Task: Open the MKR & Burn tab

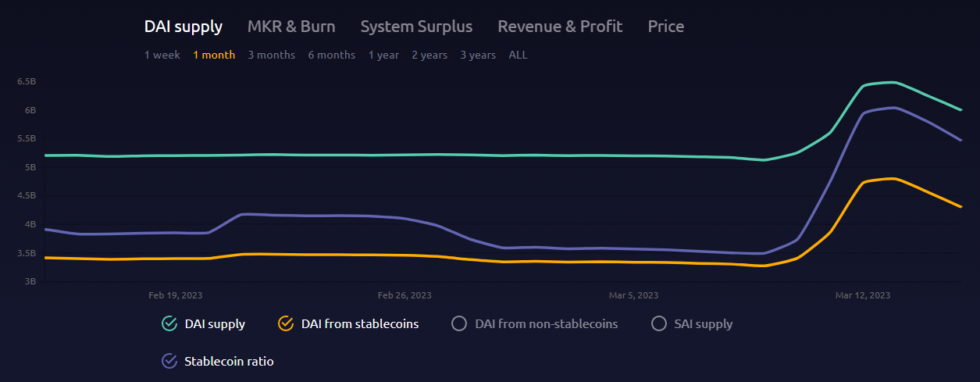Action: click(291, 27)
